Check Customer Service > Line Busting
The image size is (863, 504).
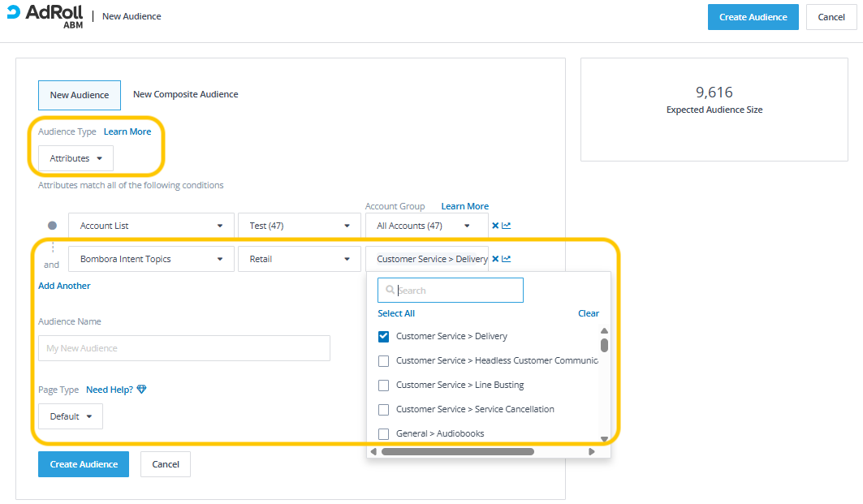point(384,385)
